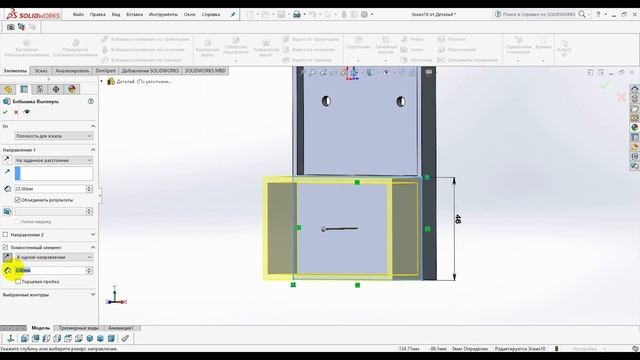Enable Направление 2 checkbox
640x360 pixels.
coord(5,235)
